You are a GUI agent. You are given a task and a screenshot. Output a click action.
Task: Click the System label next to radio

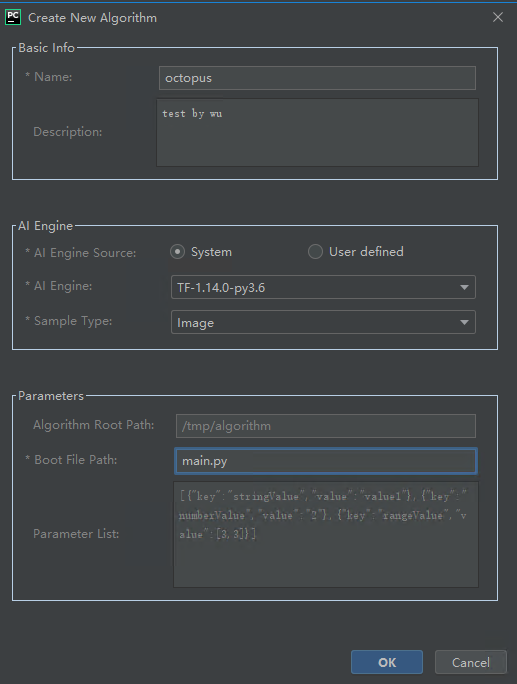coord(211,252)
